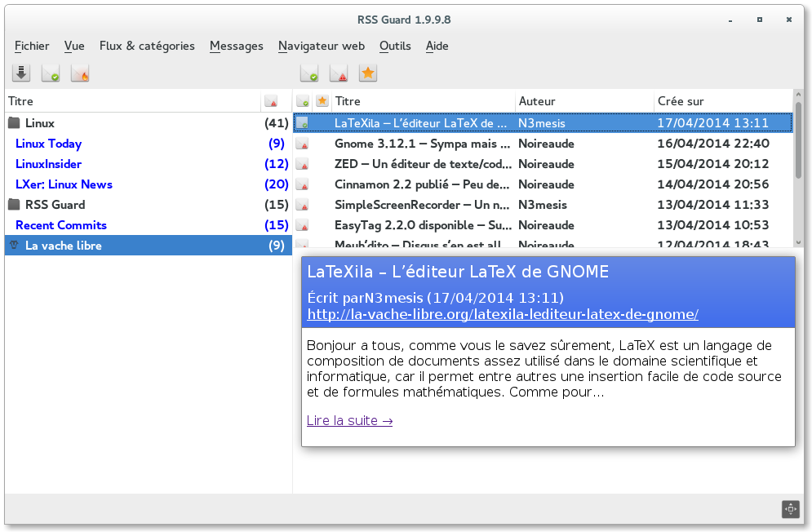Select the Linux category in feed list
Screen dimensions: 812x532
[149, 122]
